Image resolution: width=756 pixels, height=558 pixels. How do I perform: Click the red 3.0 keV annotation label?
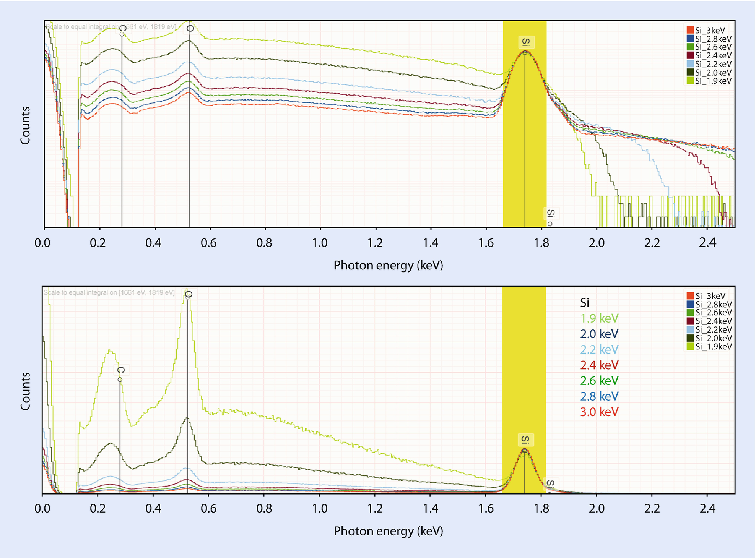click(599, 412)
